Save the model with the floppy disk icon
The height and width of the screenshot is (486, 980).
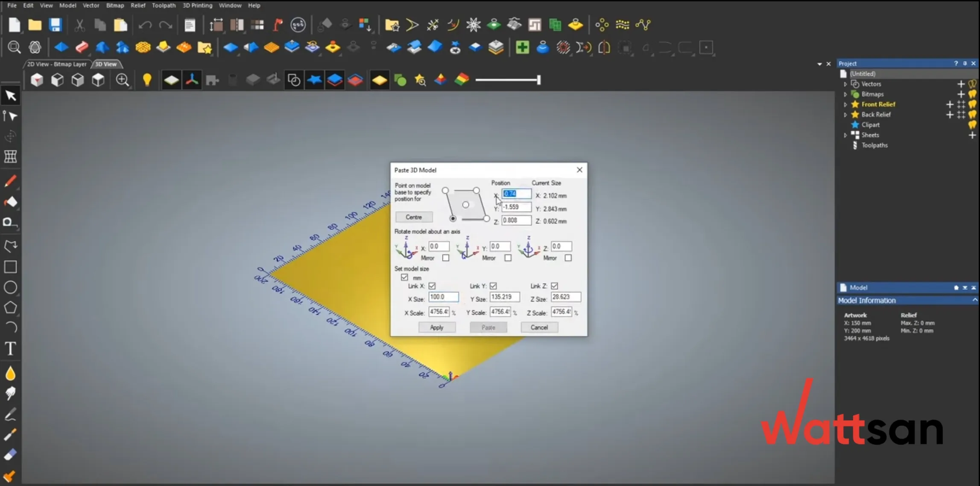point(55,25)
